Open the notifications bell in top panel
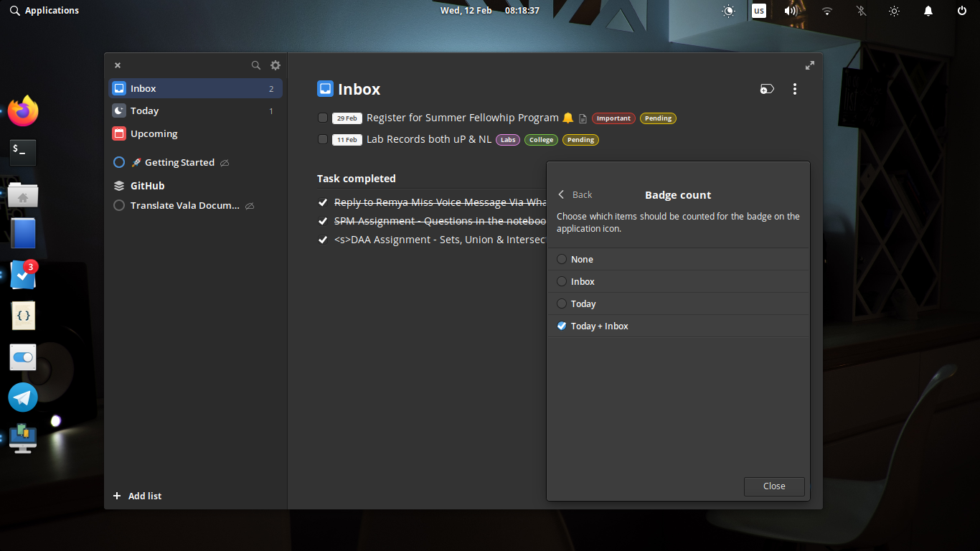 pyautogui.click(x=928, y=11)
